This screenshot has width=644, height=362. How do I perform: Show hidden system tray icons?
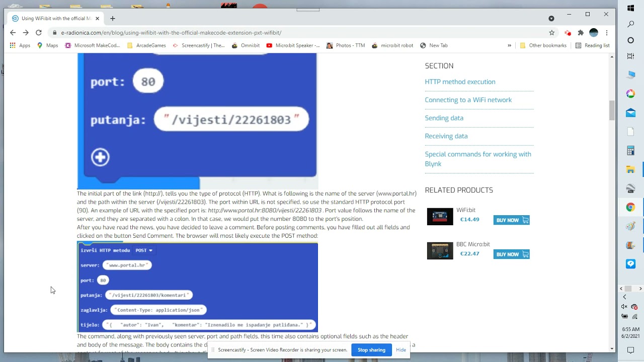624,297
